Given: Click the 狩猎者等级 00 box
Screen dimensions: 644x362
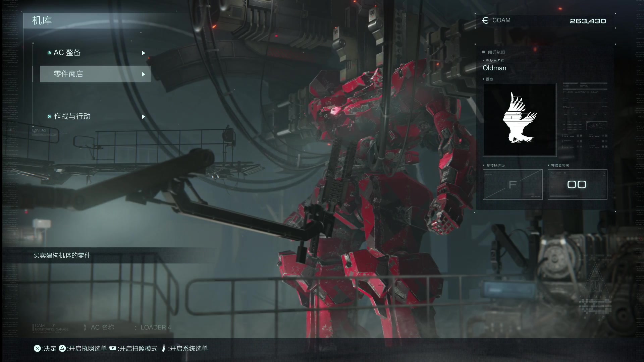Looking at the screenshot, I should tap(577, 184).
